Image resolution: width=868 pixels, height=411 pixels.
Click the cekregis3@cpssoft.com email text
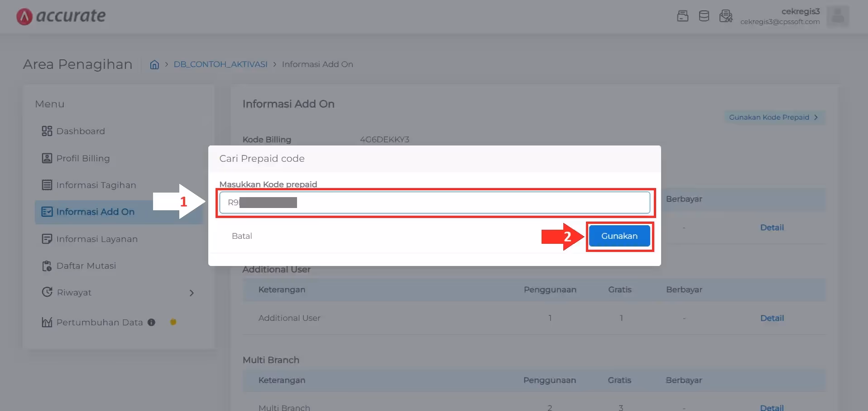(780, 22)
